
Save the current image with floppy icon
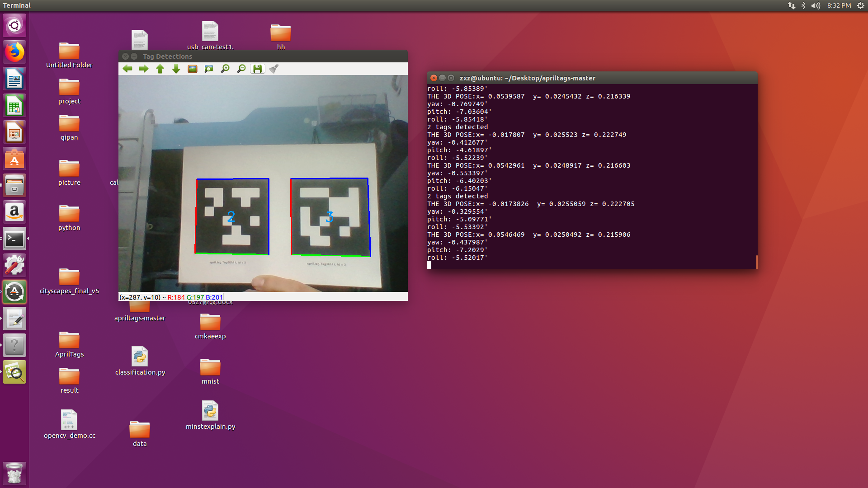(257, 69)
